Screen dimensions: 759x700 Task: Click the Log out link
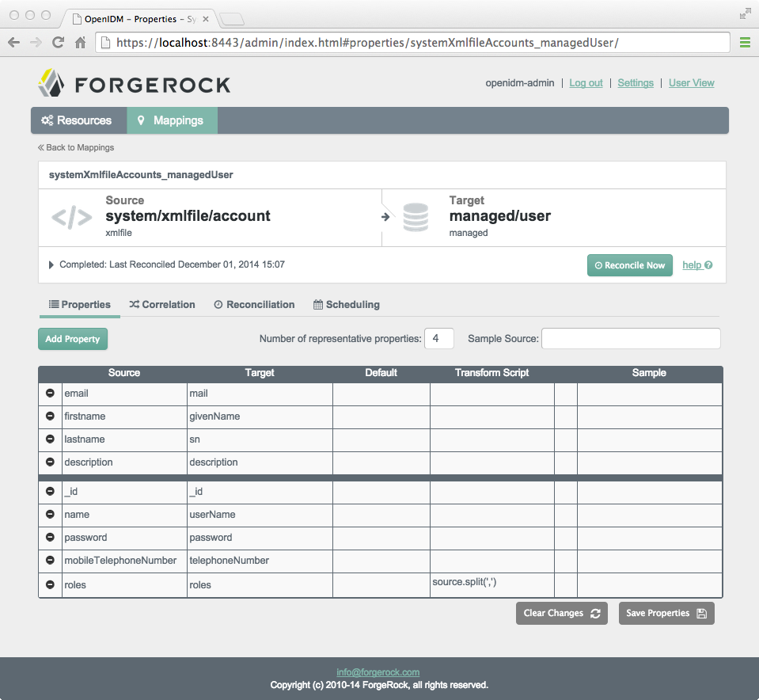tap(586, 83)
